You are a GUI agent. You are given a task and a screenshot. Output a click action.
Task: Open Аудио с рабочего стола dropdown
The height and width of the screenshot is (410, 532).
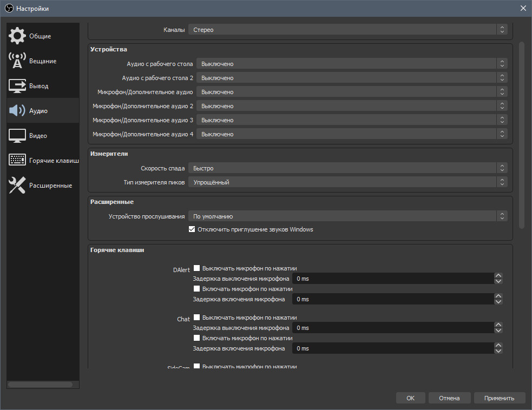(352, 63)
